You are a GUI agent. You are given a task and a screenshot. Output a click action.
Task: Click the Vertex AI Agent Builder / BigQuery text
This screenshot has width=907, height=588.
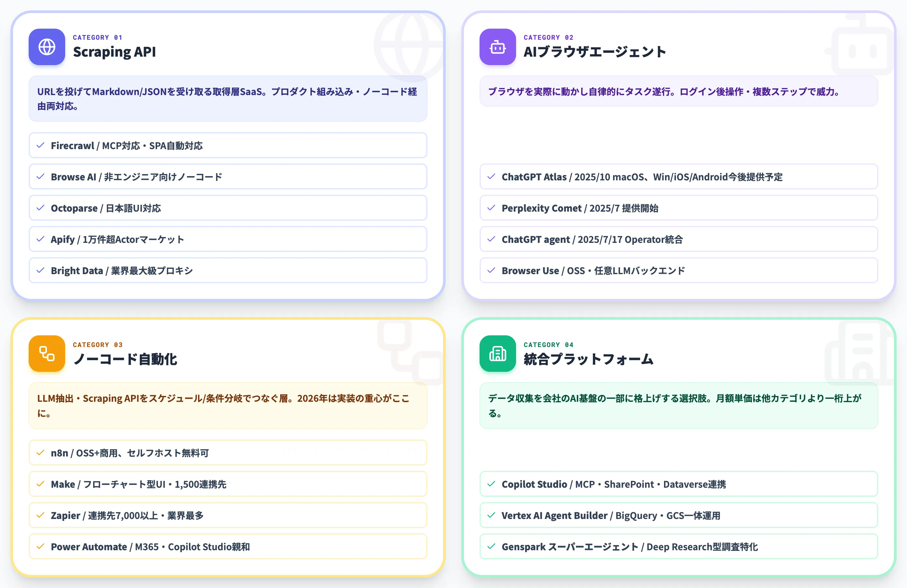pyautogui.click(x=611, y=515)
